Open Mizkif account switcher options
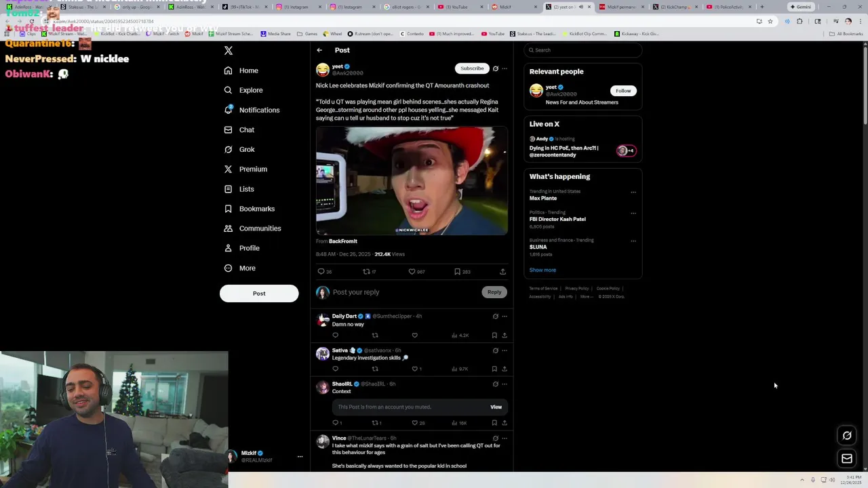The image size is (868, 488). point(300,457)
